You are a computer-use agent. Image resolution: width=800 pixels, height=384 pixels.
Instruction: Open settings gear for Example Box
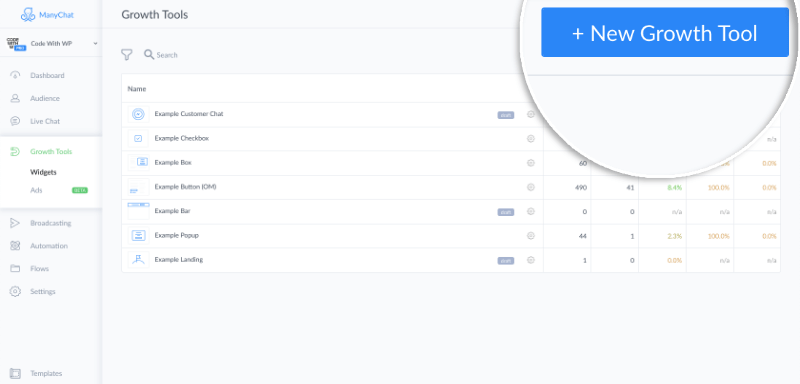click(x=531, y=163)
